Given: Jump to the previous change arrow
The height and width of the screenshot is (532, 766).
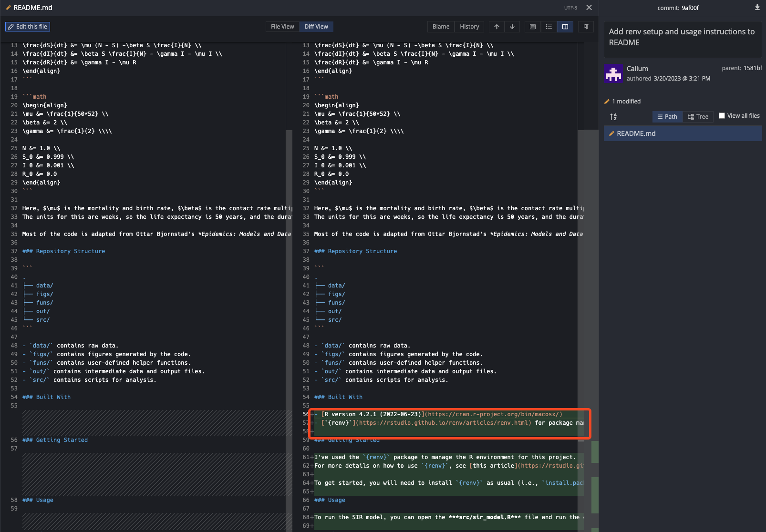Looking at the screenshot, I should click(497, 27).
